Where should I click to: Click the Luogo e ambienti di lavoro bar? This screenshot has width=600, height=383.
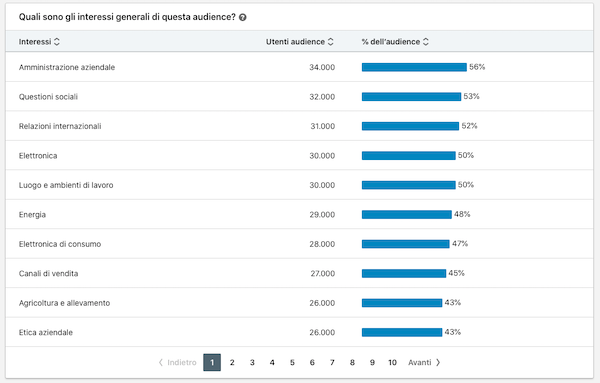409,185
